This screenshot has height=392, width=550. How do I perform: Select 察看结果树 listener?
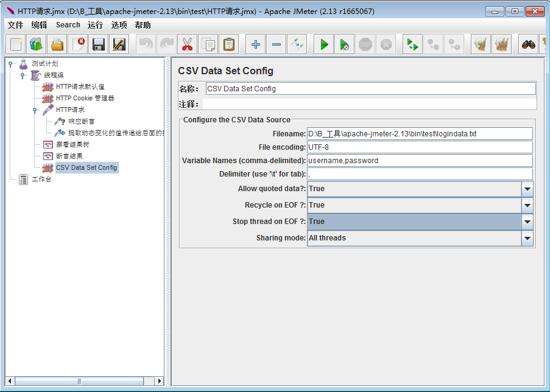tap(72, 144)
